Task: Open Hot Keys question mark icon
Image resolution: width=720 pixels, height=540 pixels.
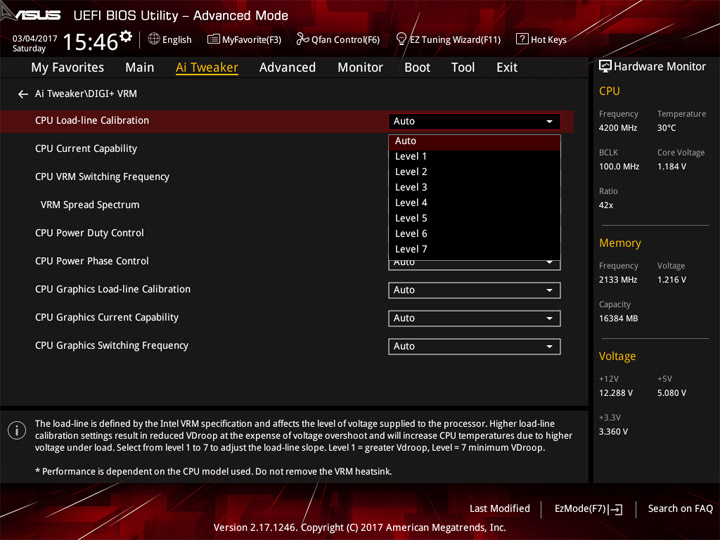Action: coord(522,39)
